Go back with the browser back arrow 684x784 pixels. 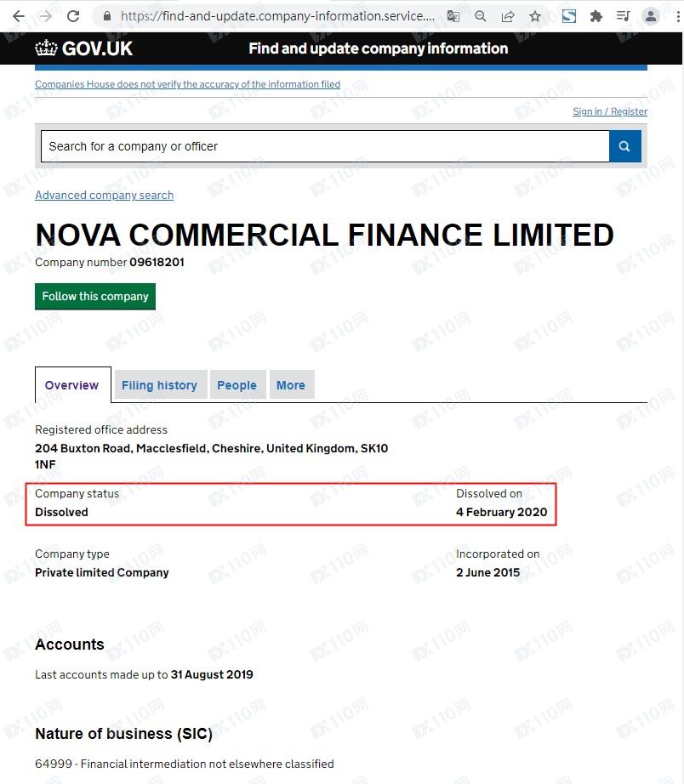tap(19, 16)
